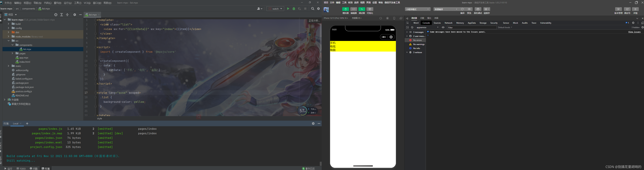Click the preview (预览) eye icon

[469, 9]
